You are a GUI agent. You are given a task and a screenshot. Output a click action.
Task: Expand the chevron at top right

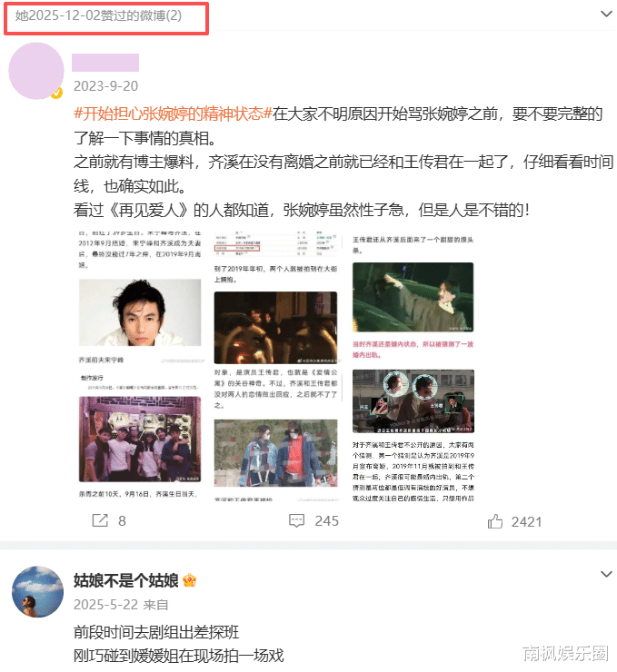pos(606,15)
